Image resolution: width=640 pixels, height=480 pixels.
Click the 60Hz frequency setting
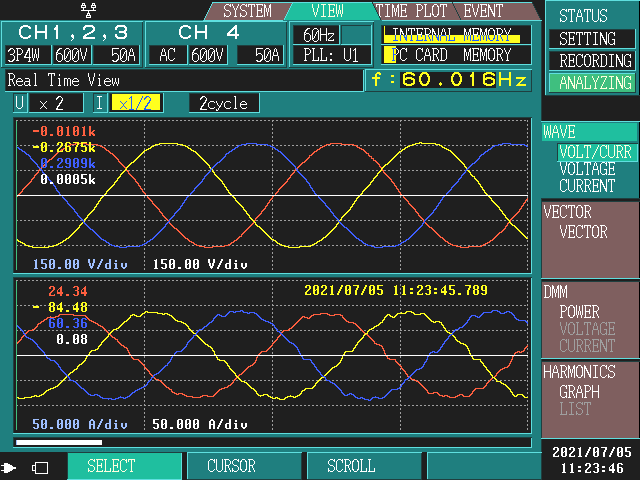click(x=318, y=35)
